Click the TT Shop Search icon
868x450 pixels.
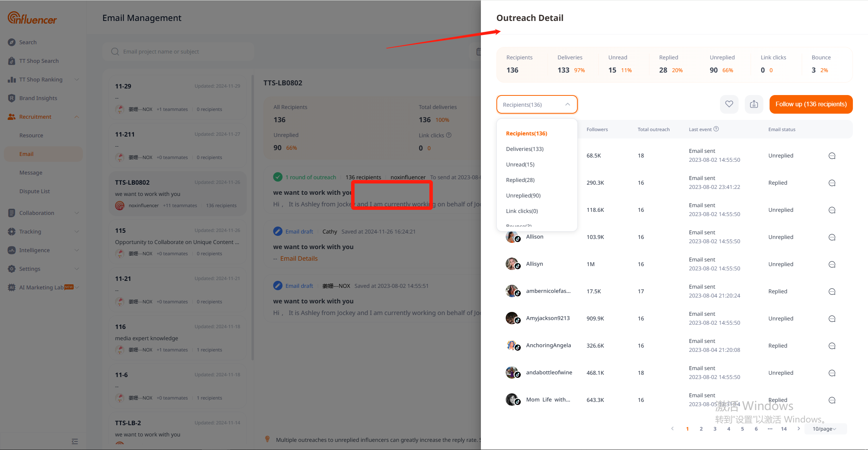12,61
